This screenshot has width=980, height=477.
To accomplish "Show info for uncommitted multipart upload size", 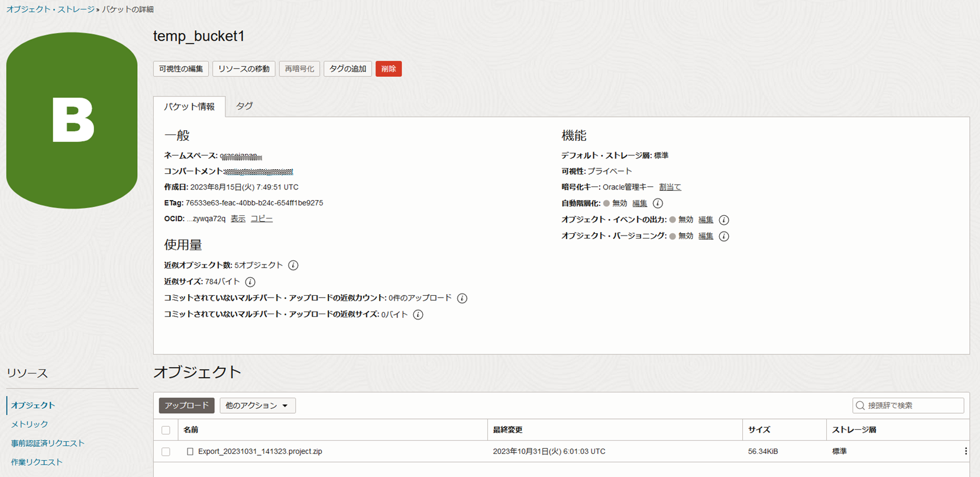I will point(418,315).
